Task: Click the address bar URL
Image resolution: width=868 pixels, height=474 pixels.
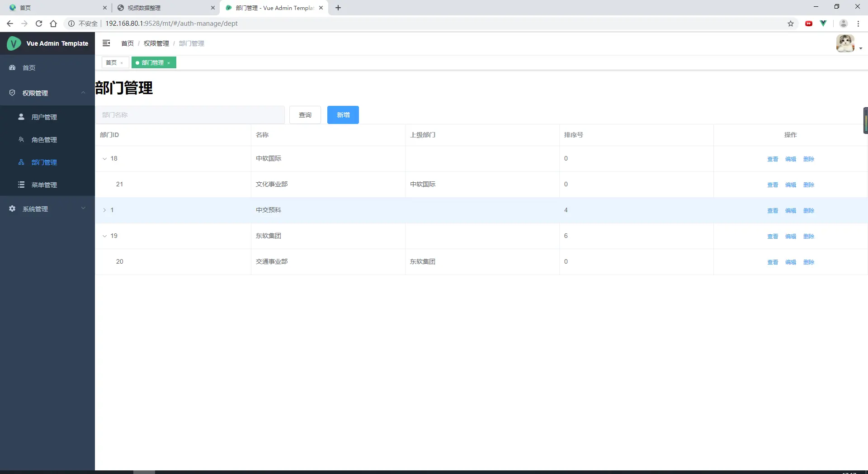Action: point(171,24)
